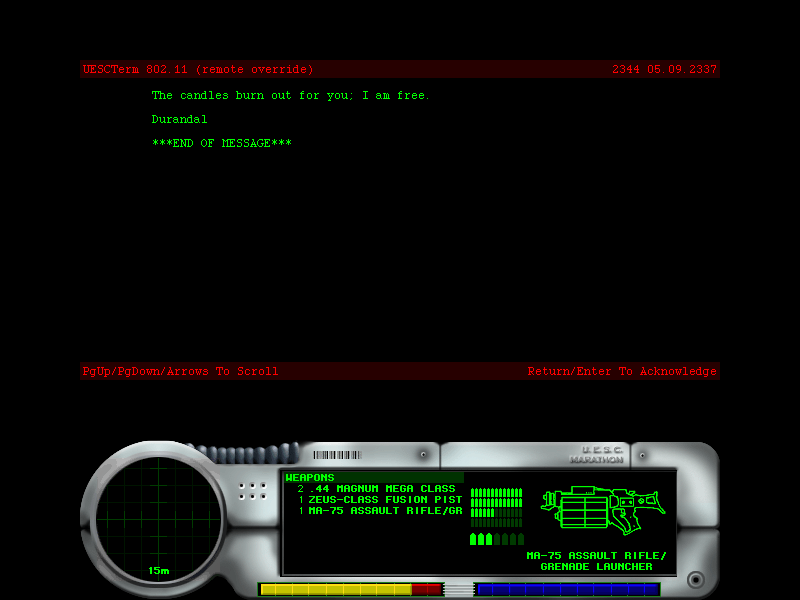Click the MA-75 Assault Rifle/Grenade Launcher caption
Image resolution: width=800 pixels, height=600 pixels.
tap(596, 561)
